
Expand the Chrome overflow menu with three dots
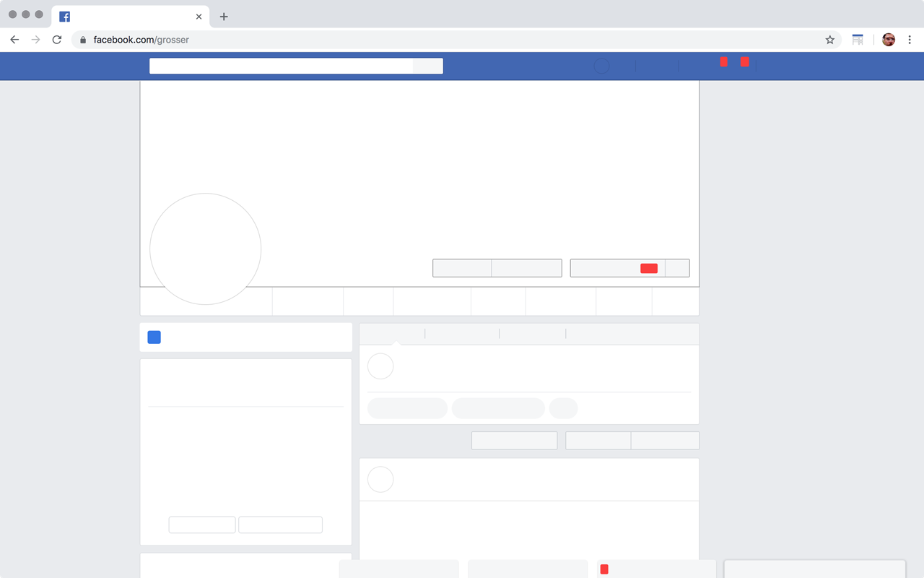tap(910, 40)
